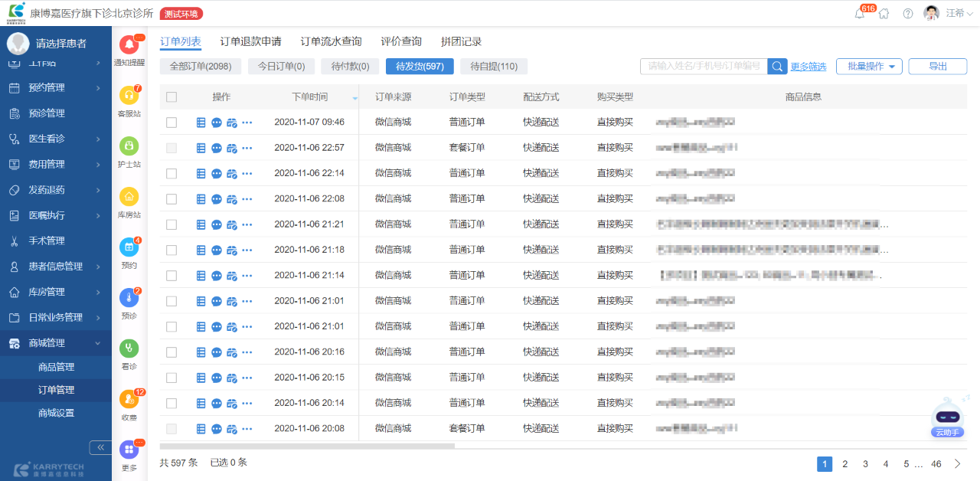Viewport: 980px width, 481px height.
Task: Select checkbox for 2020-11-06 21:21 order
Action: (171, 224)
